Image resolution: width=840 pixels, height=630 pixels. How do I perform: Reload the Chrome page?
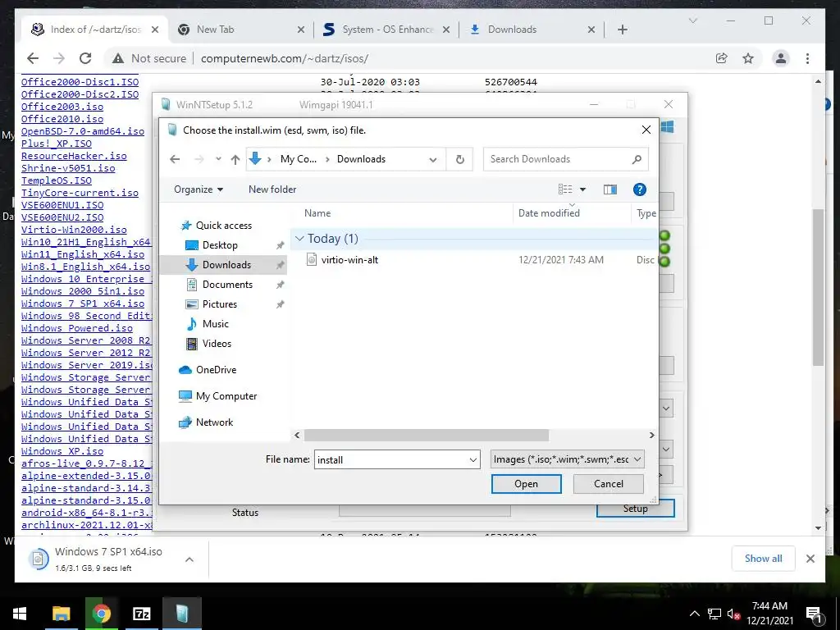coord(85,58)
